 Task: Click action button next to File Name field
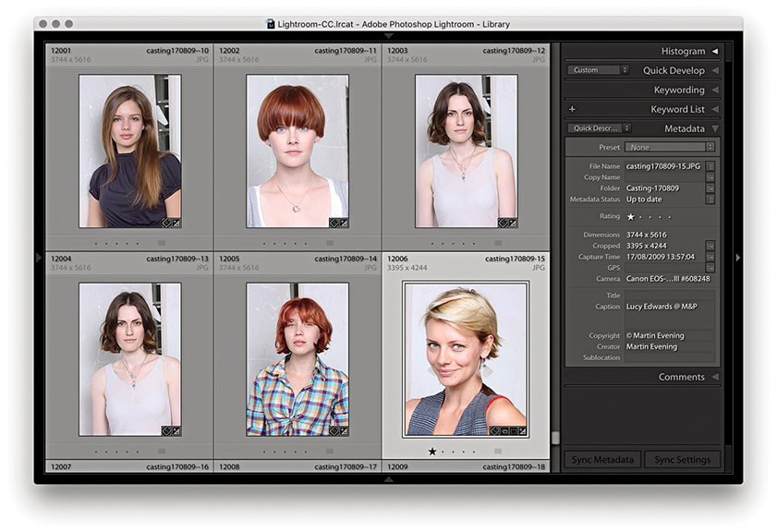tap(710, 166)
